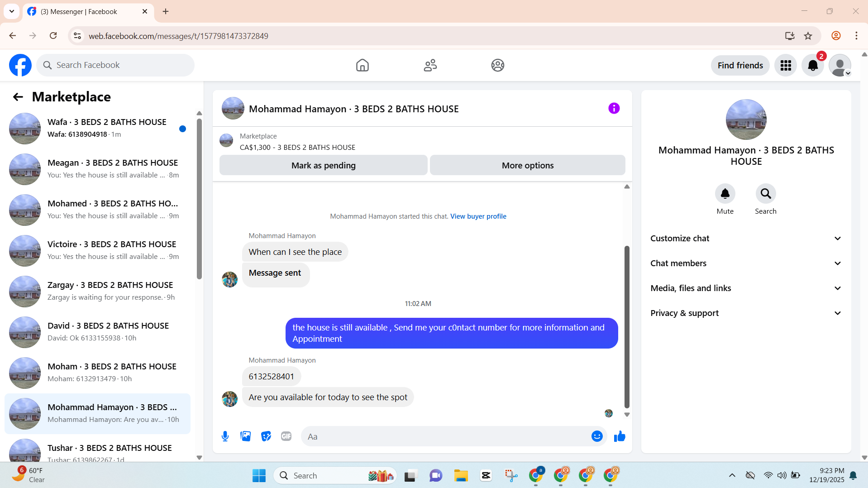The height and width of the screenshot is (488, 868).
Task: Attach a photo file to the message
Action: (x=245, y=436)
